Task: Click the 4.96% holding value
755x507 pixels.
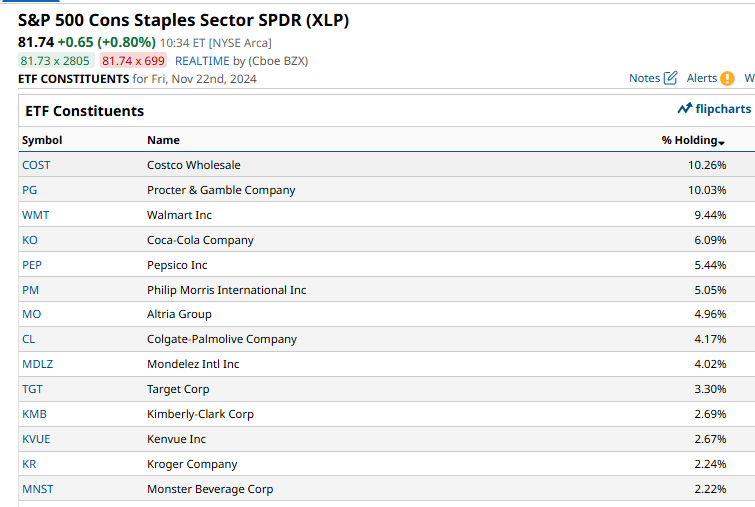Action: tap(710, 314)
